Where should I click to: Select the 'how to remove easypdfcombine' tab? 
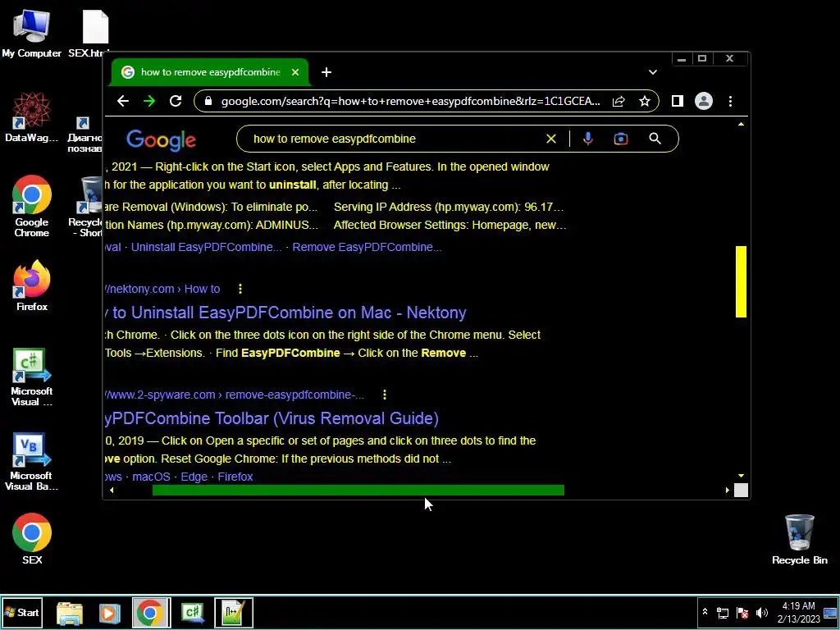[x=210, y=72]
